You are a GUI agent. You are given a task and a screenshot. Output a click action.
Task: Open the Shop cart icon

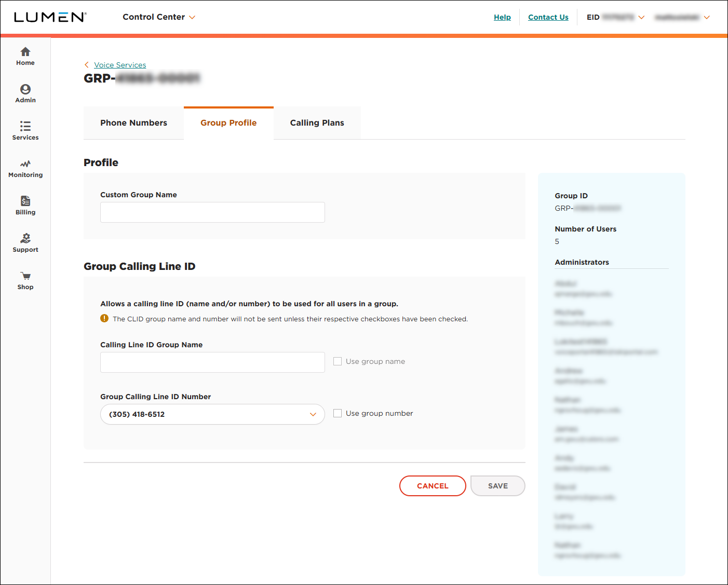(25, 279)
